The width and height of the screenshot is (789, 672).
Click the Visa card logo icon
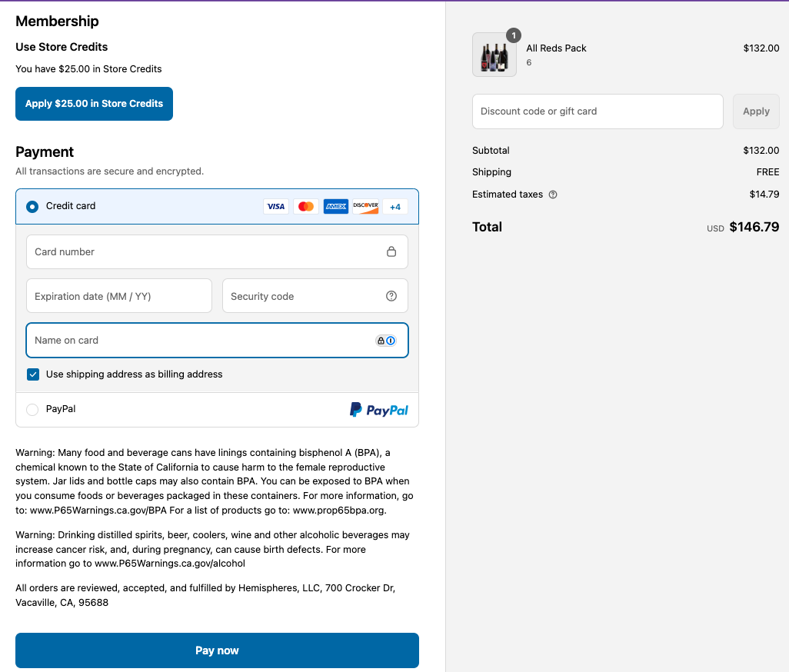[276, 206]
